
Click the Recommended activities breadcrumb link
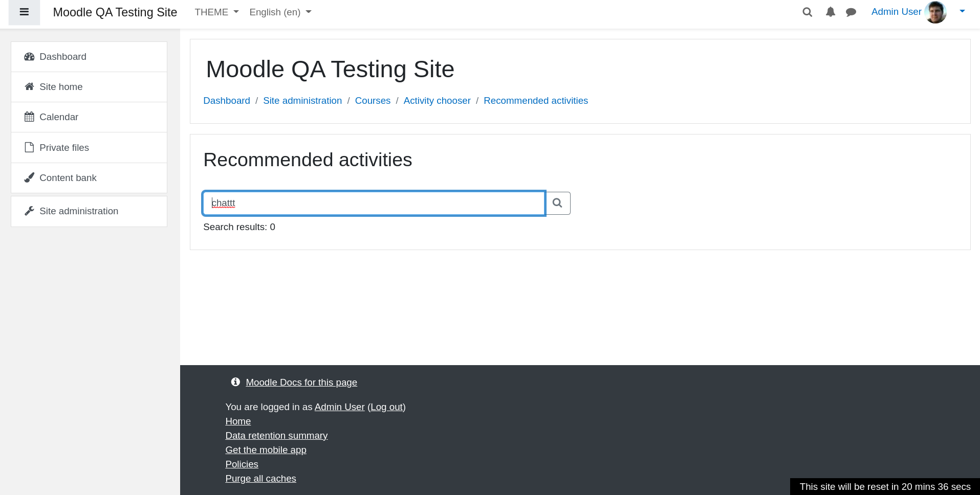coord(536,101)
